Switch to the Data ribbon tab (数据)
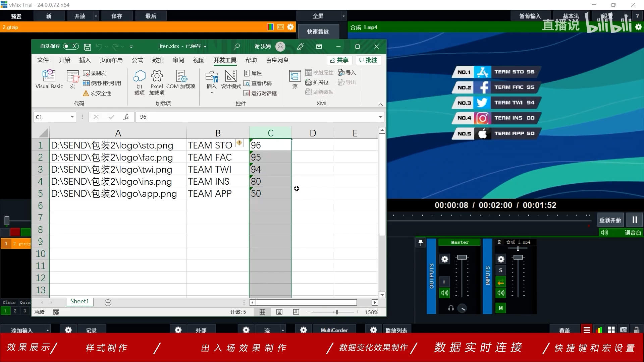Image resolution: width=644 pixels, height=362 pixels. [x=158, y=60]
